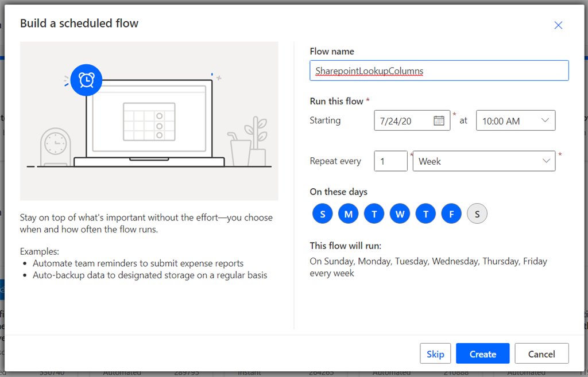
Task: Click the Starting date field
Action: point(405,121)
